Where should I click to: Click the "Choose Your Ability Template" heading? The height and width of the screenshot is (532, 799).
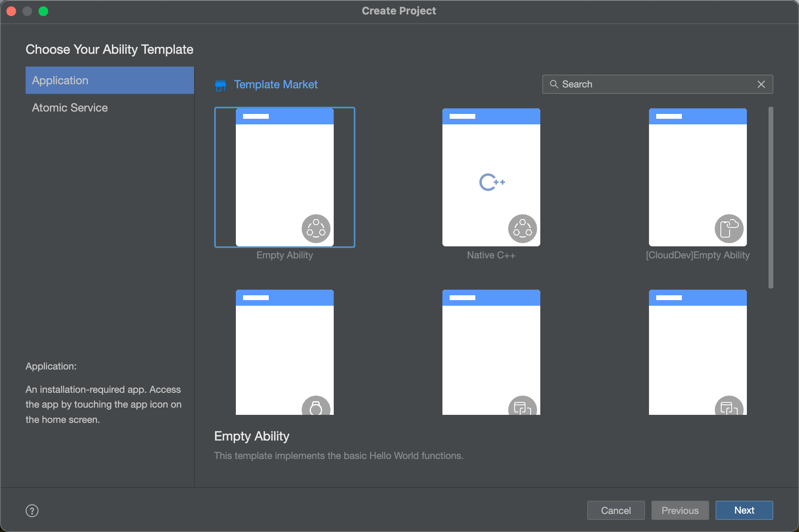[110, 49]
